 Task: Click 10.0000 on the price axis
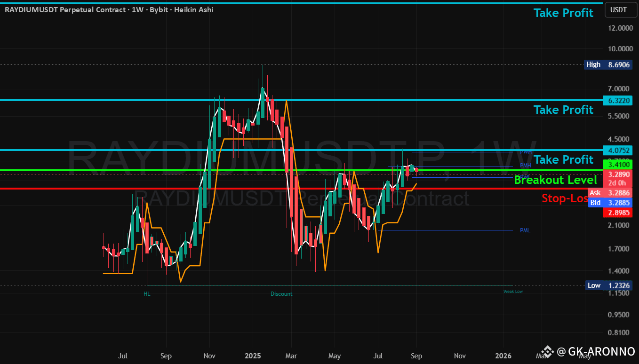click(x=620, y=49)
